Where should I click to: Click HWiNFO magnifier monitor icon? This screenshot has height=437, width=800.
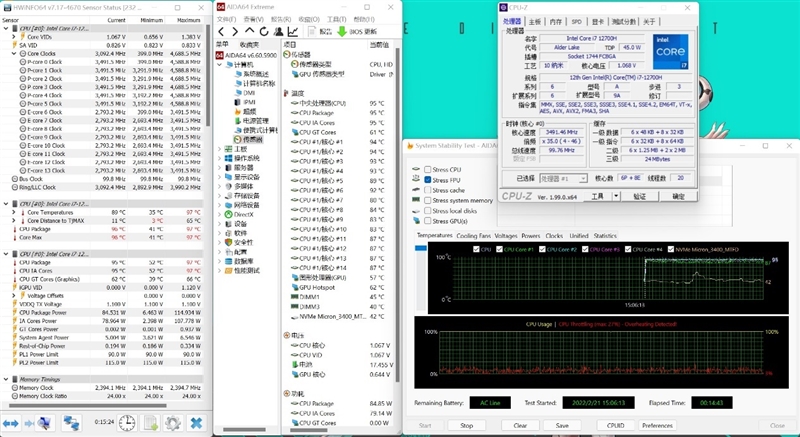pos(43,423)
